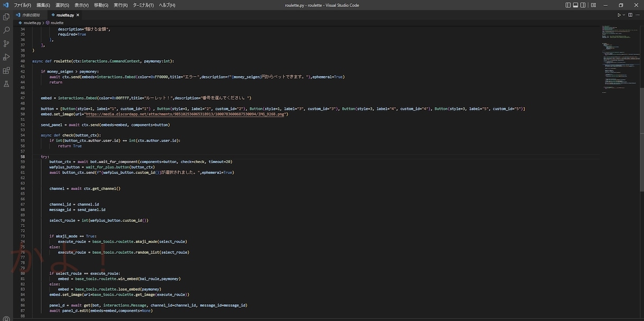Open the Search view in activity bar
The image size is (644, 321).
(6, 30)
